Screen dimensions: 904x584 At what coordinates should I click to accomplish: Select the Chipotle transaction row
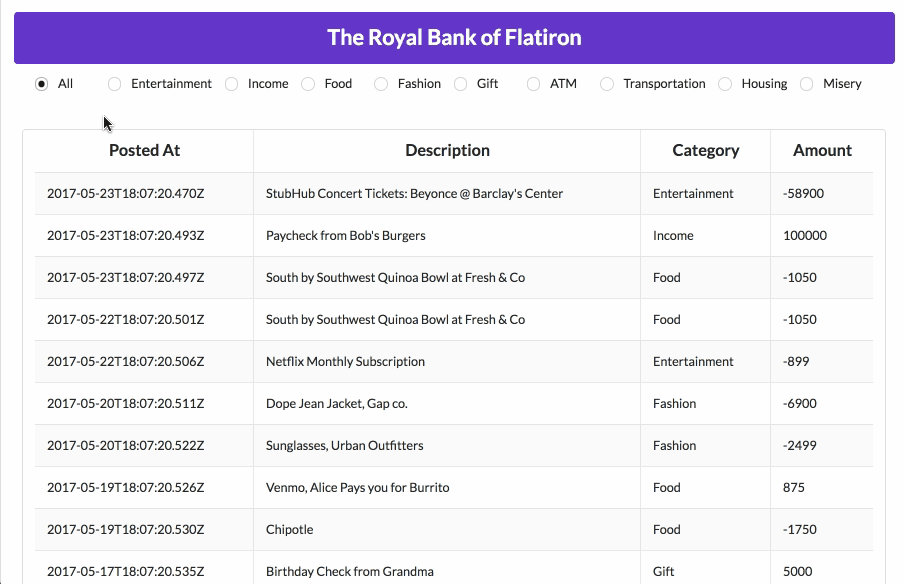[x=290, y=530]
